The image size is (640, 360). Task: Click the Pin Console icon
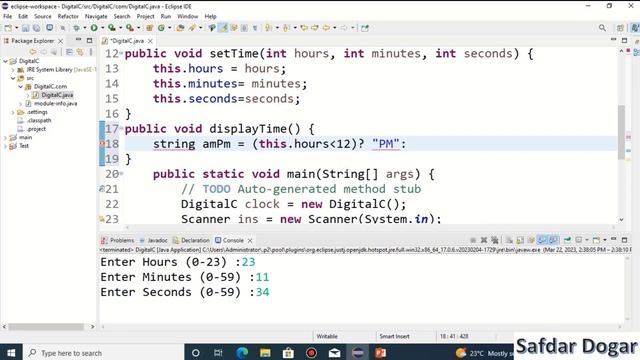567,240
